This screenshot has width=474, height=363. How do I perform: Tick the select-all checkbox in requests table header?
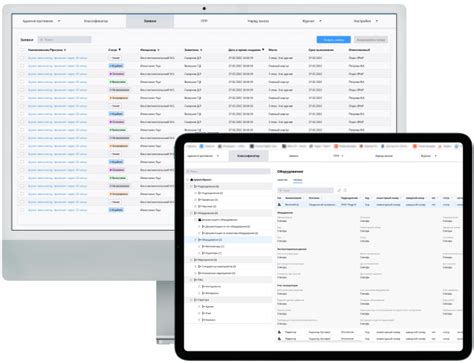[22, 50]
